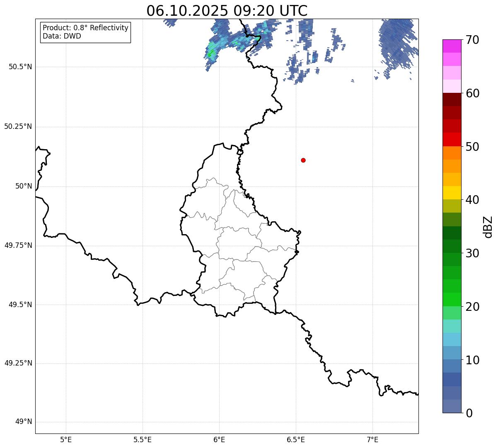Click the 6°E longitude label
The height and width of the screenshot is (448, 498).
click(219, 439)
